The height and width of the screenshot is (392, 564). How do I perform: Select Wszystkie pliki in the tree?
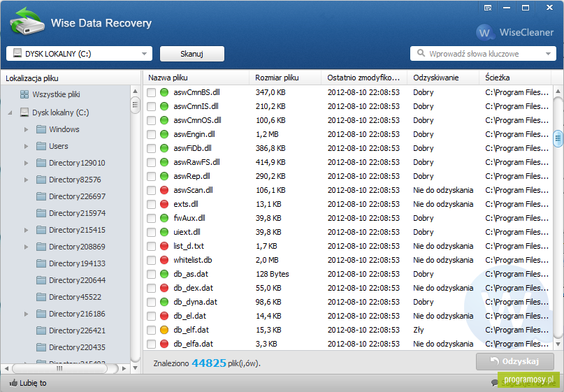point(56,94)
